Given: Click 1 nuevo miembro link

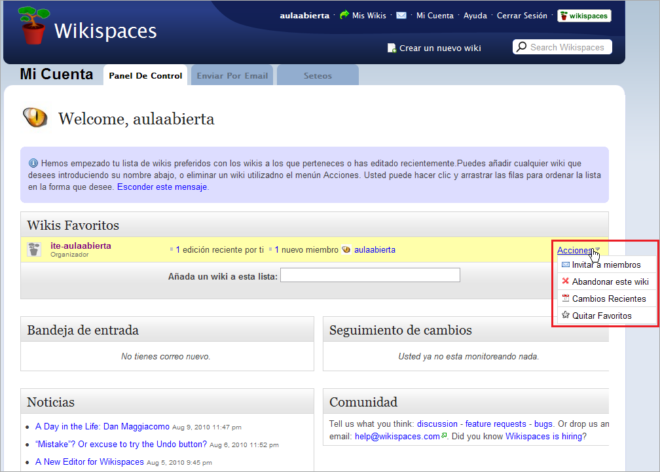Looking at the screenshot, I should pos(306,250).
